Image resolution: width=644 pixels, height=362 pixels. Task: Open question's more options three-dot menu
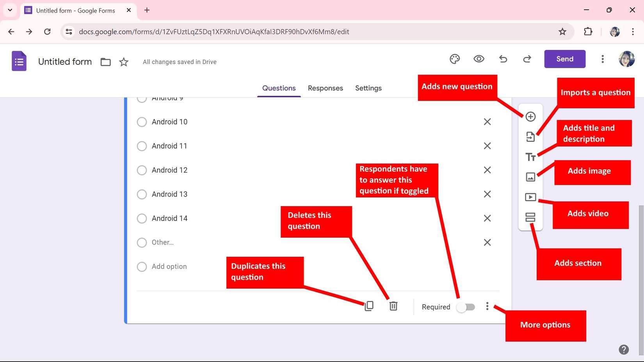(x=487, y=306)
